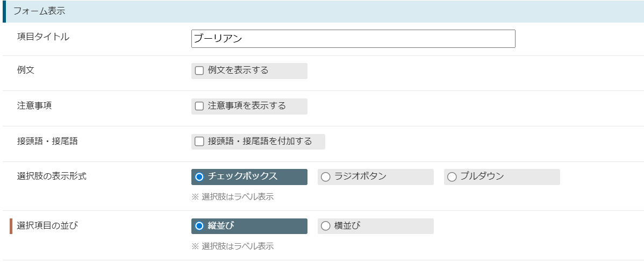Click the 項目タイトル text input field
Image resolution: width=644 pixels, height=262 pixels.
click(353, 39)
